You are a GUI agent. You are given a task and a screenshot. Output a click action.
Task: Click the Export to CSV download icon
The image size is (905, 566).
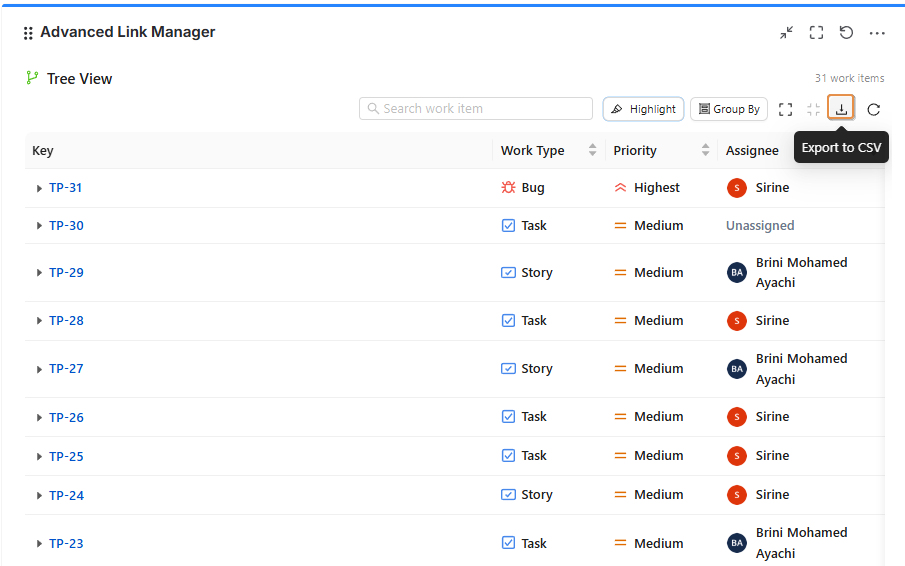tap(841, 109)
